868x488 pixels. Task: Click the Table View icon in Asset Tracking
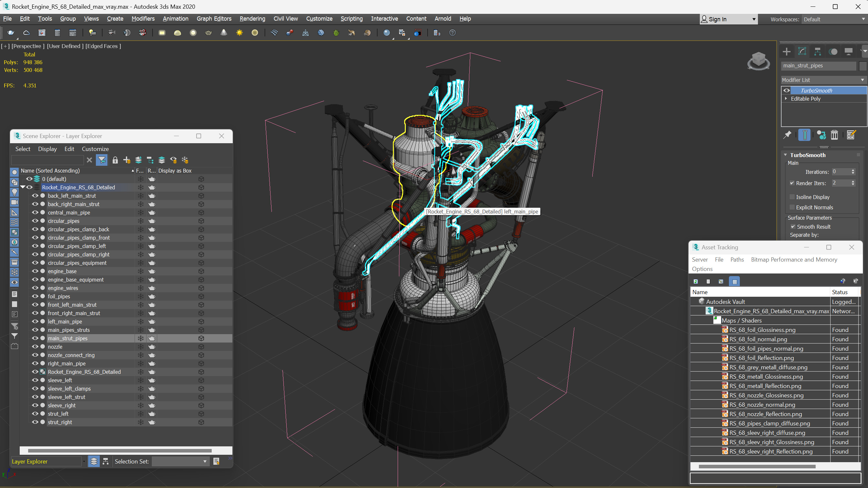coord(735,282)
